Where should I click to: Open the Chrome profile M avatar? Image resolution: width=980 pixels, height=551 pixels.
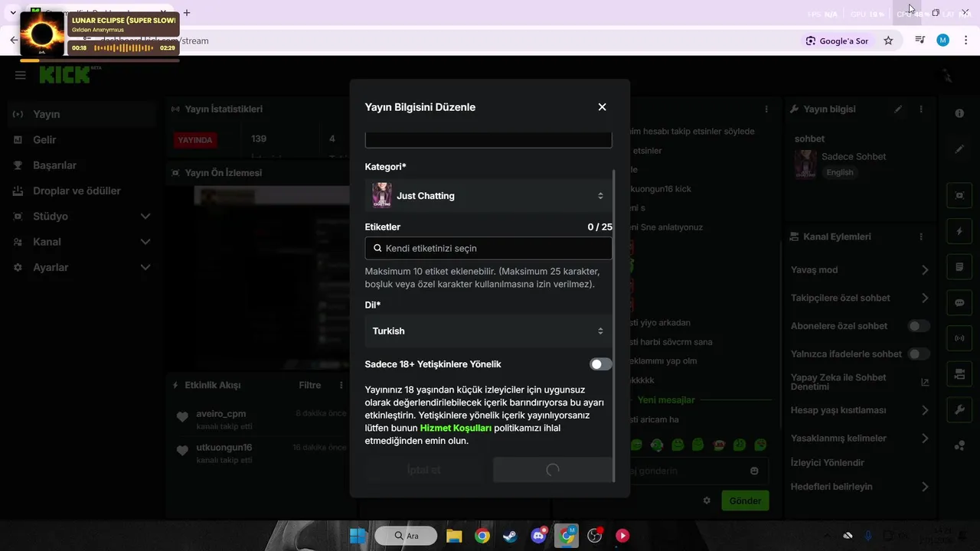(x=943, y=40)
